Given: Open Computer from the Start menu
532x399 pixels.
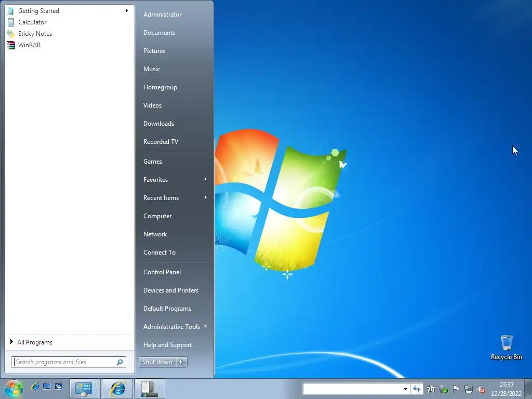Looking at the screenshot, I should [x=157, y=216].
